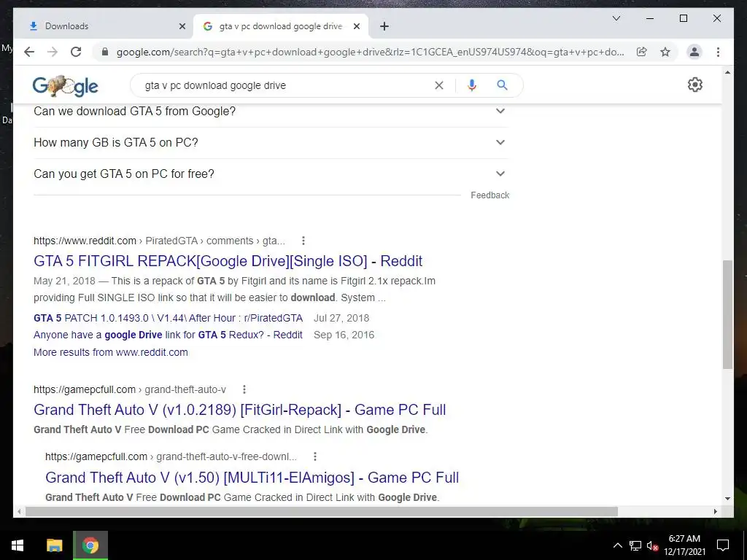Show hidden system tray icons
Screen dimensions: 747x560
[617, 545]
